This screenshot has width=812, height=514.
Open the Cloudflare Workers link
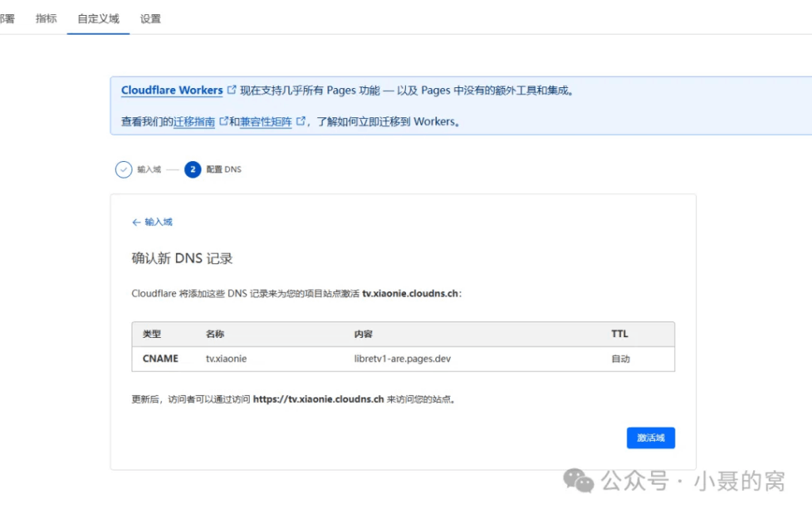click(x=172, y=90)
